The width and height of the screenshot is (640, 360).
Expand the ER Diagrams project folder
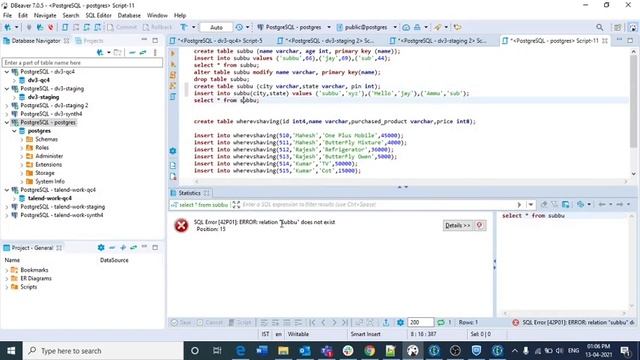[x=7, y=278]
